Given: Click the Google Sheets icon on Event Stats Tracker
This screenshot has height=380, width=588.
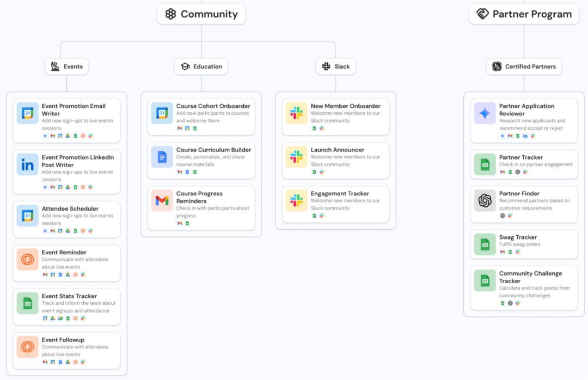Looking at the screenshot, I should (27, 303).
